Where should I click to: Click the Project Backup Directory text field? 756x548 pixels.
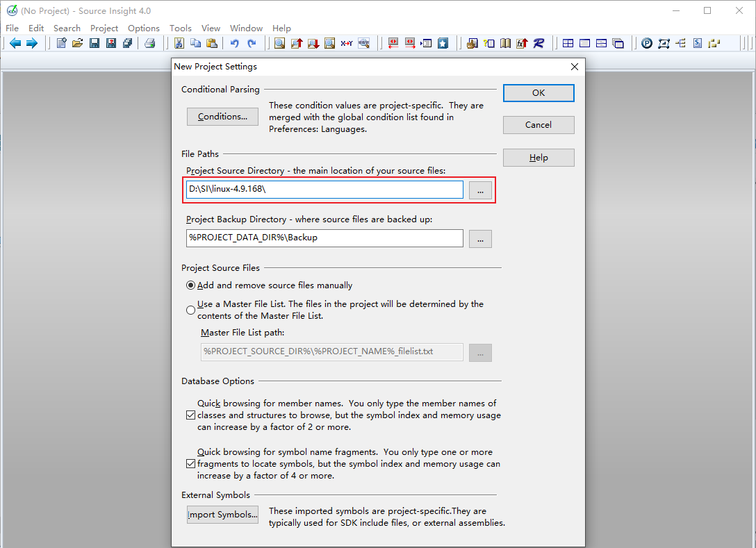click(x=324, y=238)
